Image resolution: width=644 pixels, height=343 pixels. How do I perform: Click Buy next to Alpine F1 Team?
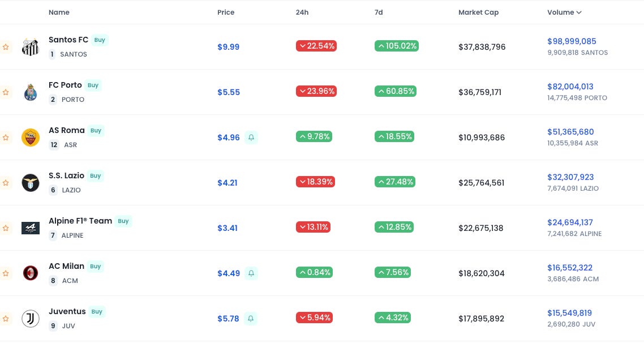tap(123, 221)
